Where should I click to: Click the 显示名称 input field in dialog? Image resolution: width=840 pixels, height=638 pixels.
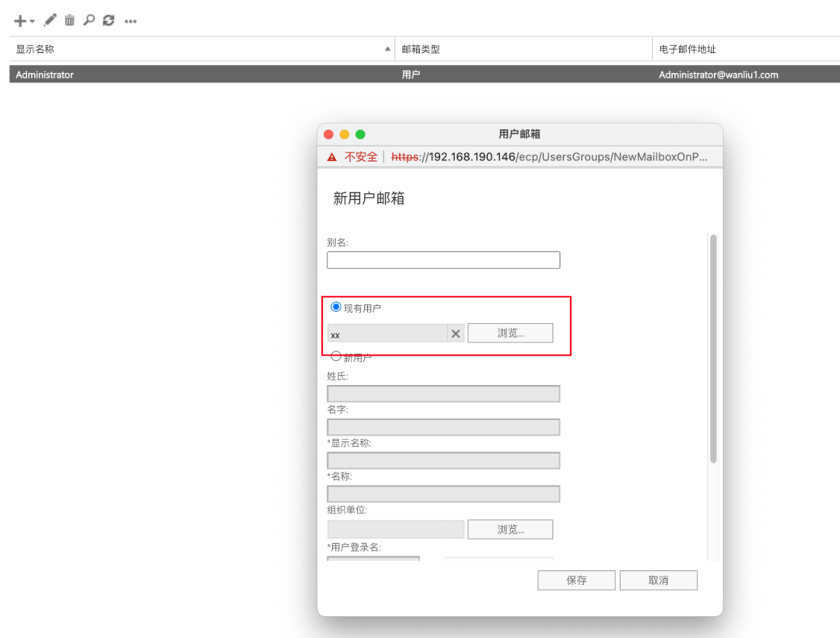click(x=443, y=461)
